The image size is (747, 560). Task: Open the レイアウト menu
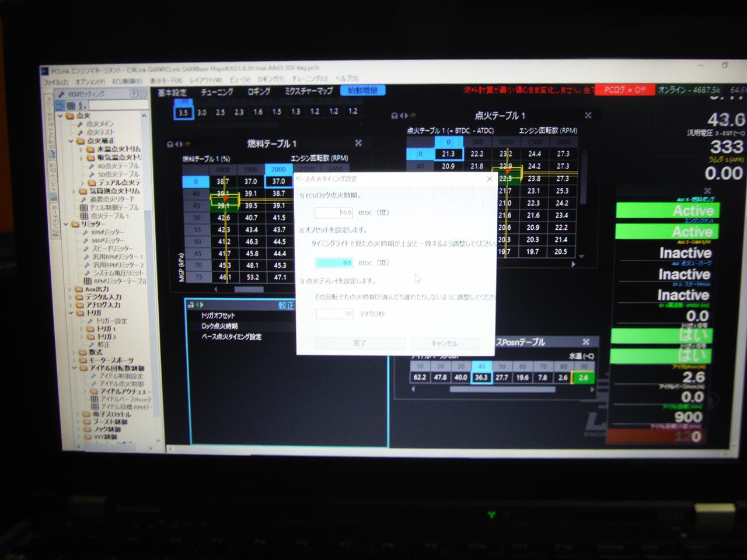[x=206, y=80]
